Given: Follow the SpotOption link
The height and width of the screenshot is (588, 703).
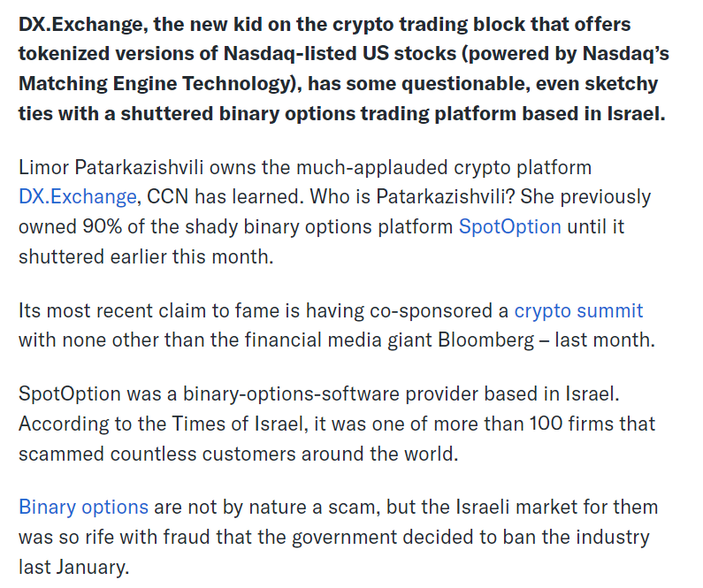Looking at the screenshot, I should click(509, 226).
